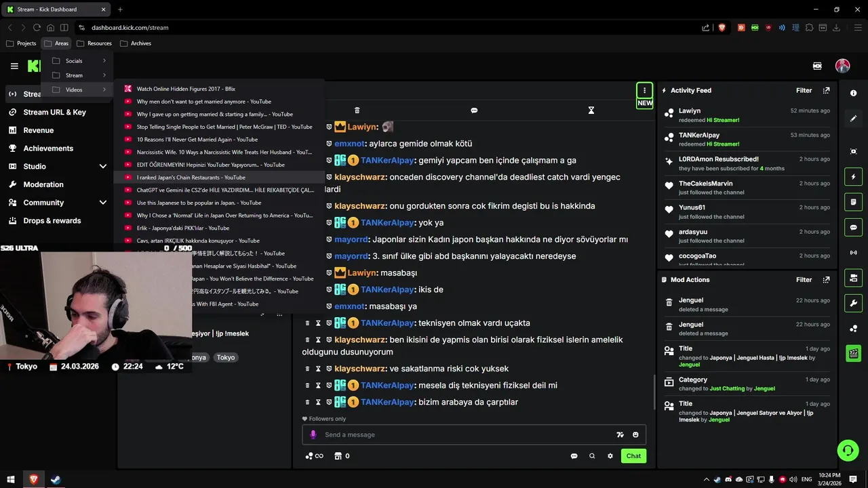Open Steam from the taskbar

[x=56, y=479]
